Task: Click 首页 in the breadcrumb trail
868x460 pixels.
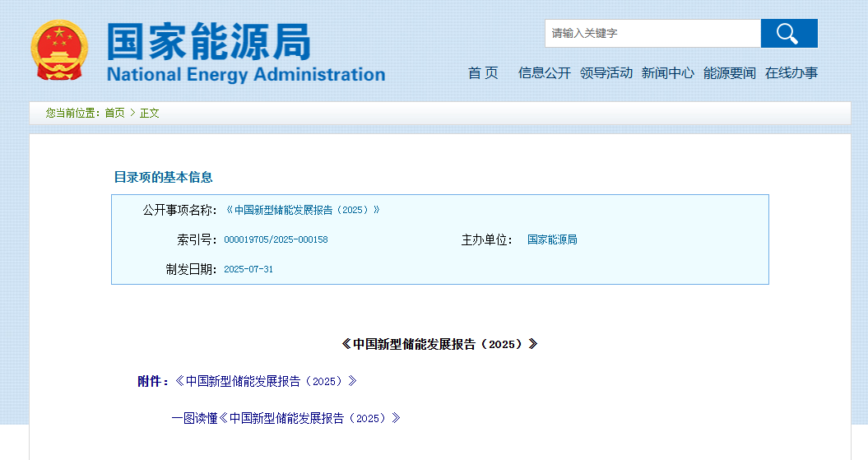Action: pyautogui.click(x=114, y=114)
